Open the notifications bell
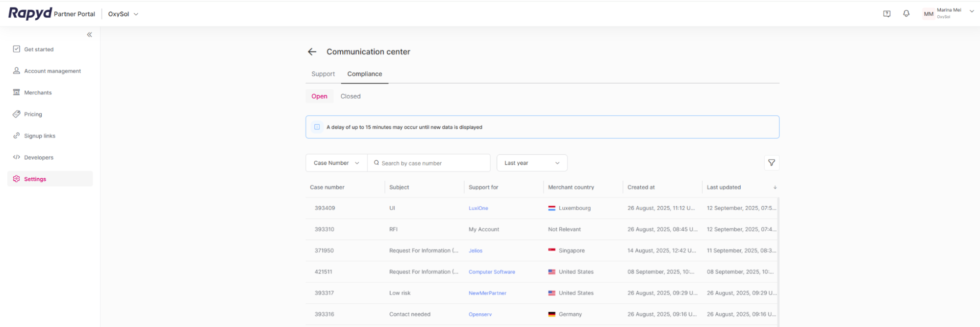980x327 pixels. [906, 14]
